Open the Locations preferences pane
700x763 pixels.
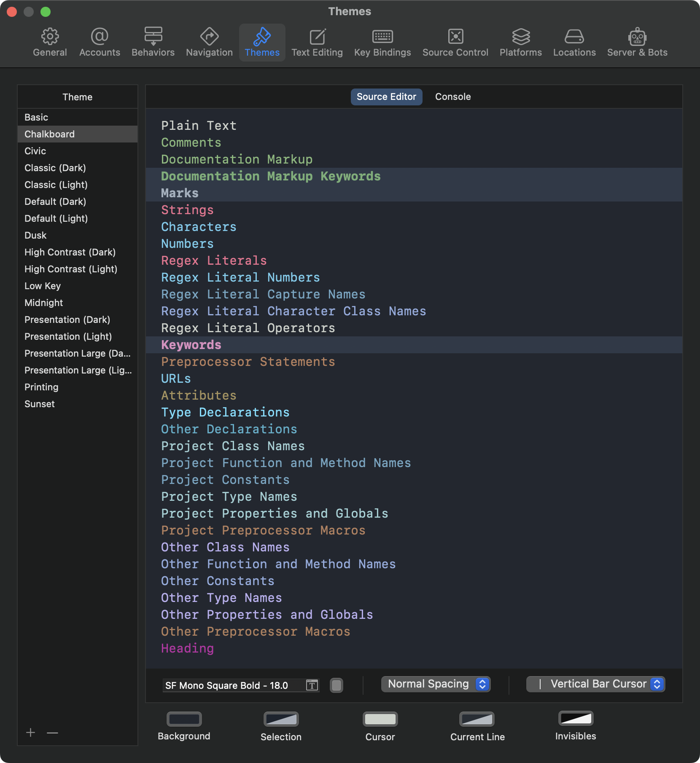coord(574,43)
